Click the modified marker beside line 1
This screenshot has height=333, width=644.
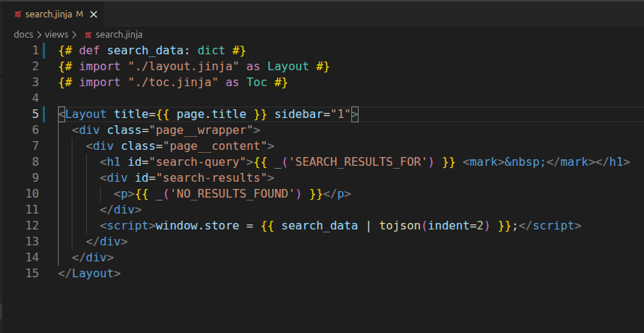point(44,51)
